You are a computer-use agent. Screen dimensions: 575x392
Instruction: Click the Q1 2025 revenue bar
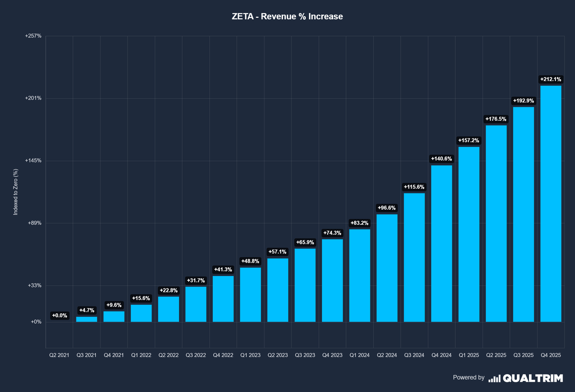point(469,234)
